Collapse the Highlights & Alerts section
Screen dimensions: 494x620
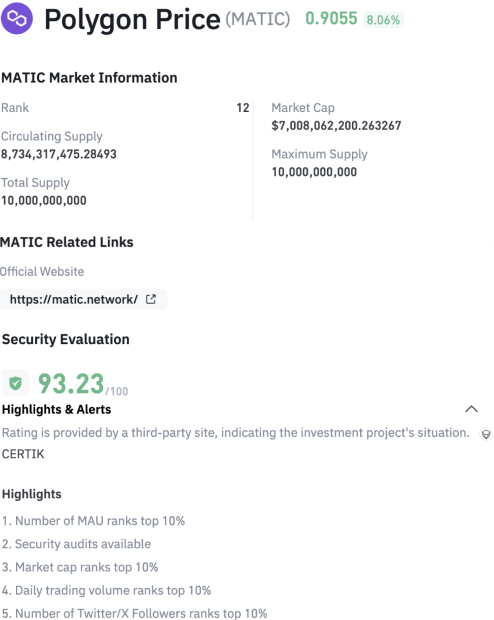pos(471,409)
